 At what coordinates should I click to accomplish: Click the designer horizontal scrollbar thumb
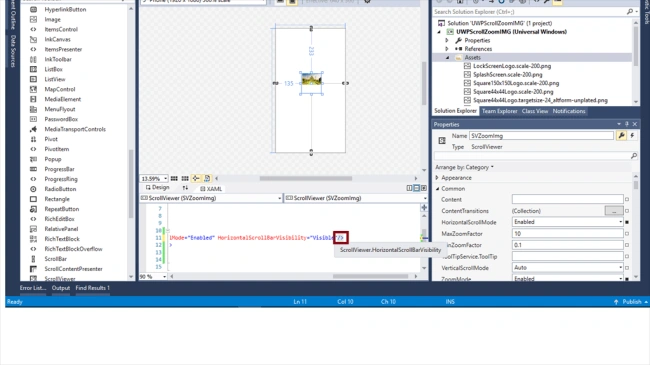click(x=306, y=178)
